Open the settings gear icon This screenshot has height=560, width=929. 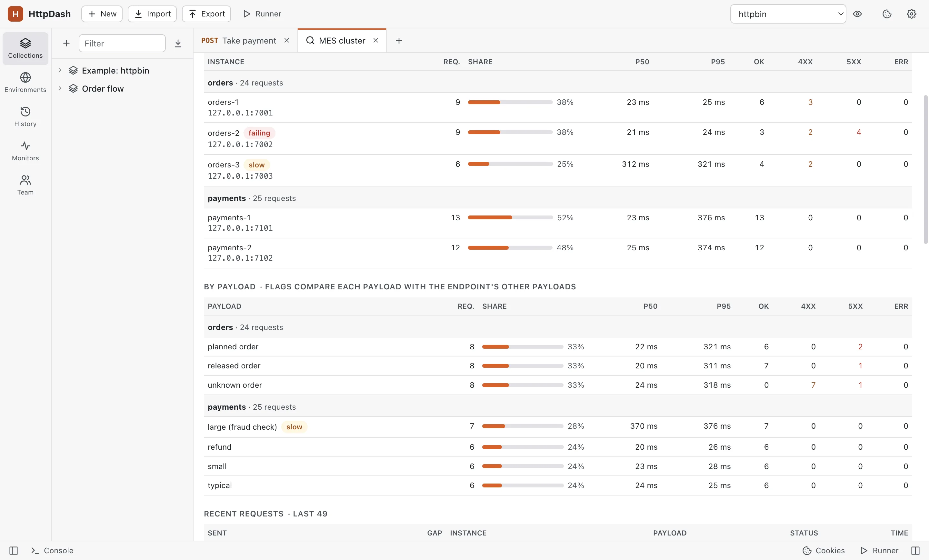911,14
